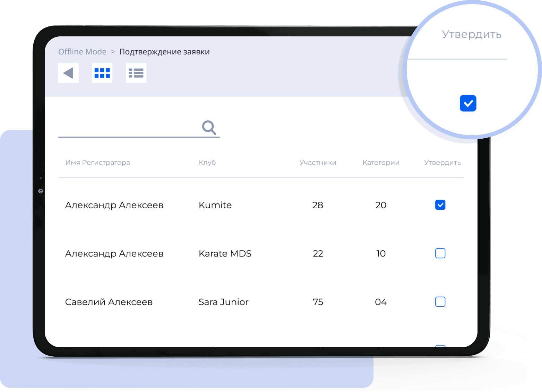Click the 'Утвердить' table column header

pos(442,163)
